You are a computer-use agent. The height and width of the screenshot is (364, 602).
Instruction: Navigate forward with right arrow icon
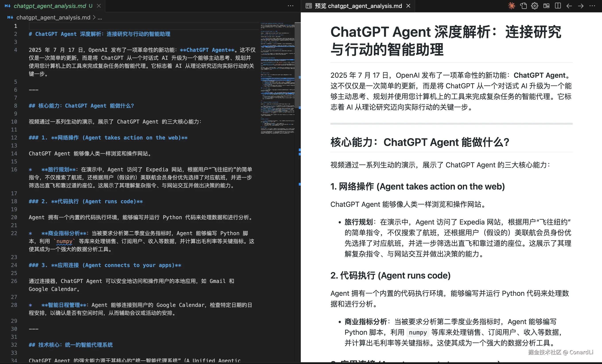click(581, 6)
